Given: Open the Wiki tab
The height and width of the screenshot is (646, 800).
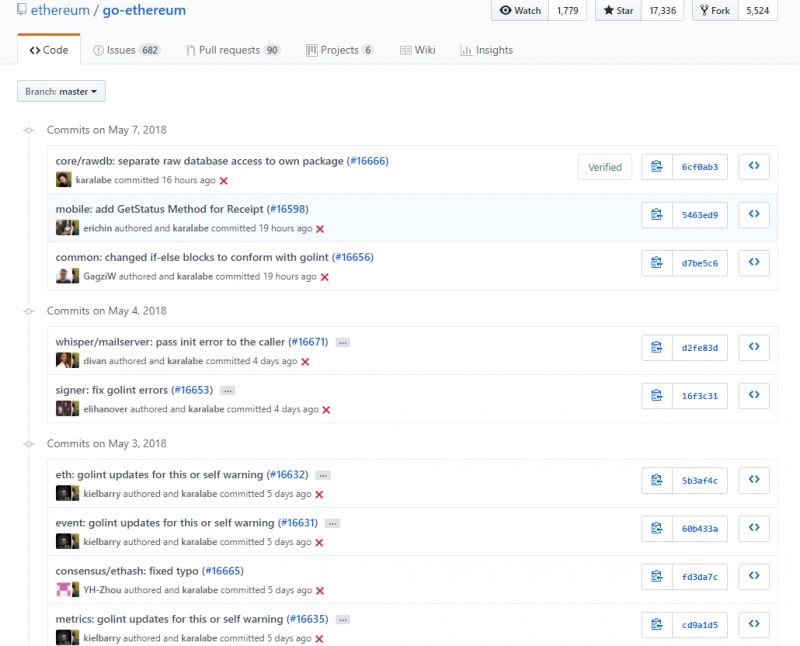Looking at the screenshot, I should point(418,50).
